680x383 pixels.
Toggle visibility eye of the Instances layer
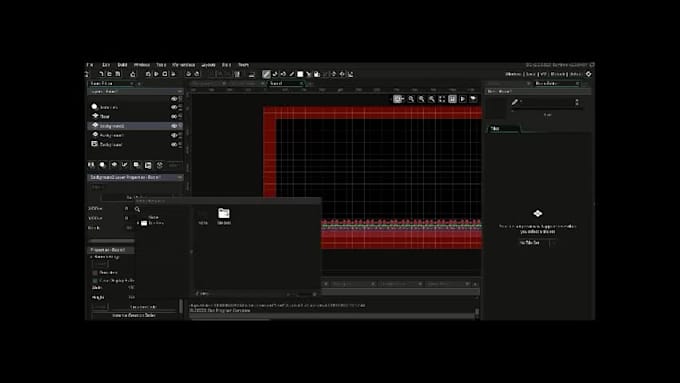174,107
